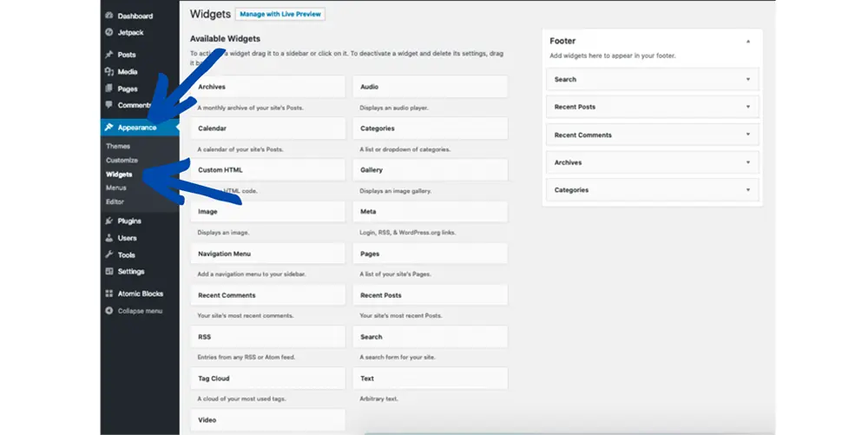Click the Settings menu label

tap(131, 272)
